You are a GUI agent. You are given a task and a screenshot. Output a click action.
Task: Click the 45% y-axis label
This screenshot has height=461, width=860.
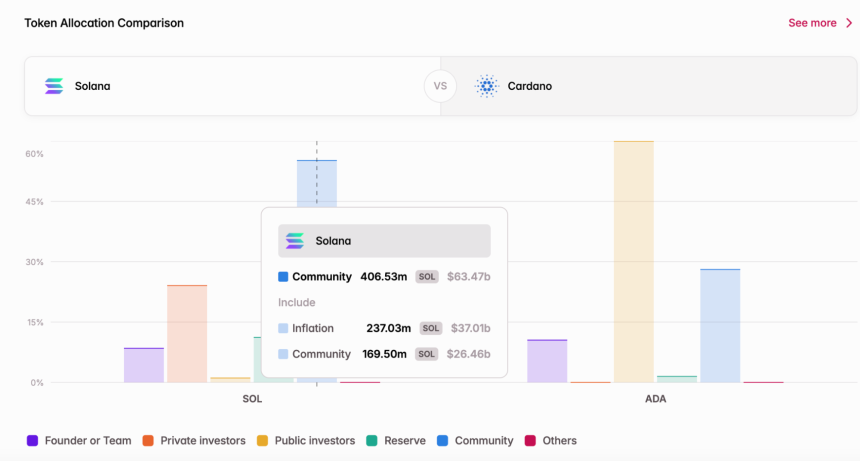point(34,202)
